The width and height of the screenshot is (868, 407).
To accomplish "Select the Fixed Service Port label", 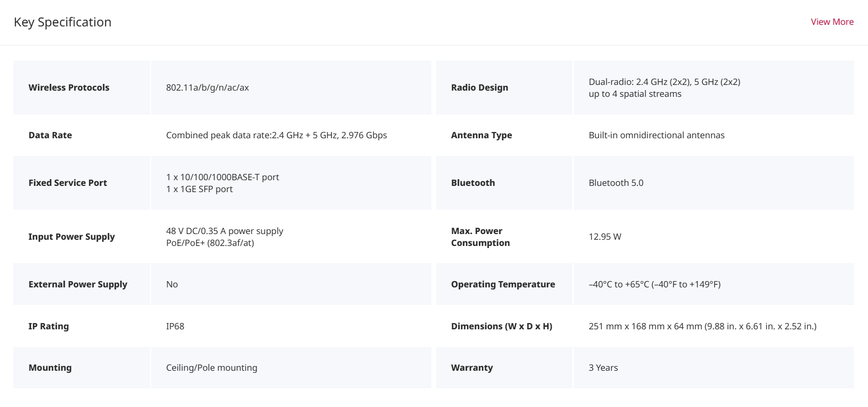I will coord(68,183).
